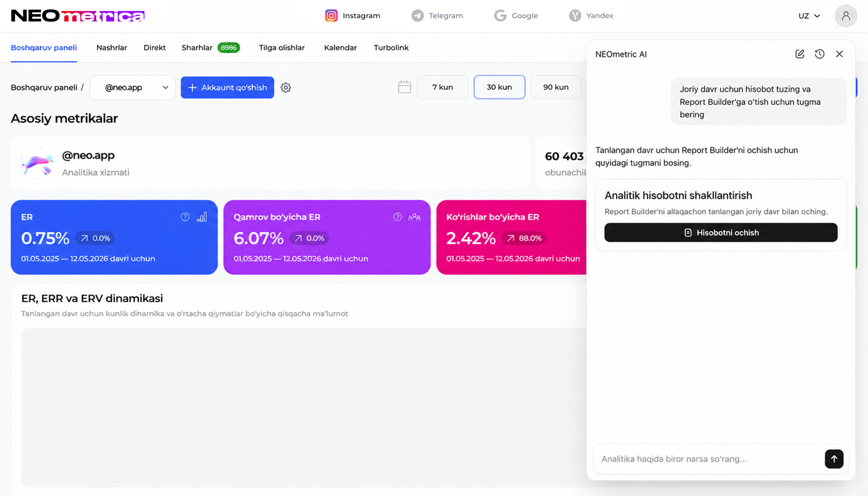
Task: Click the 60 403 subscribers count
Action: [564, 156]
